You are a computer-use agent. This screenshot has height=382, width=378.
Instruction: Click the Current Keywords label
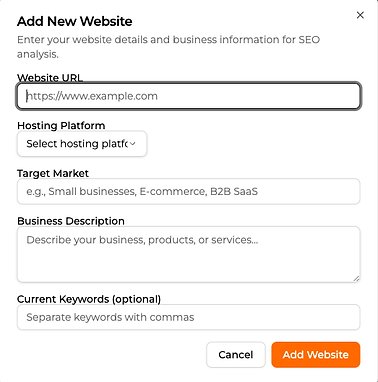click(89, 299)
